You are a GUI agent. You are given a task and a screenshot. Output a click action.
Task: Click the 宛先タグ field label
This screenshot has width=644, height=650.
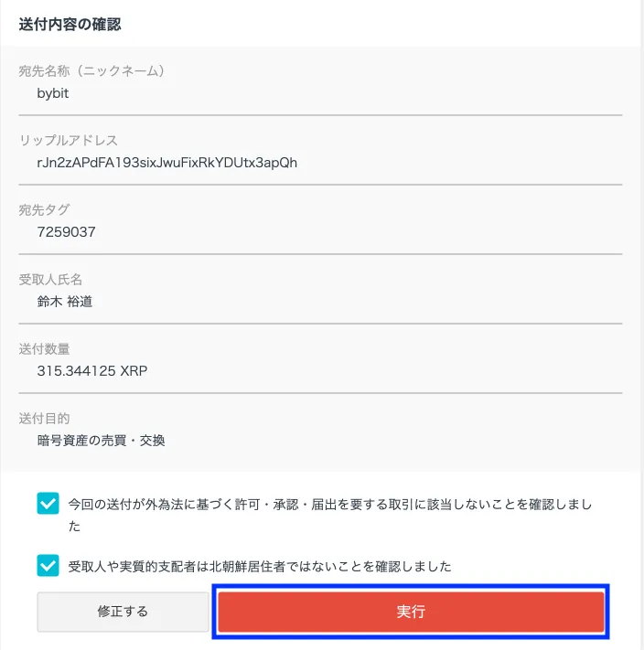(45, 209)
